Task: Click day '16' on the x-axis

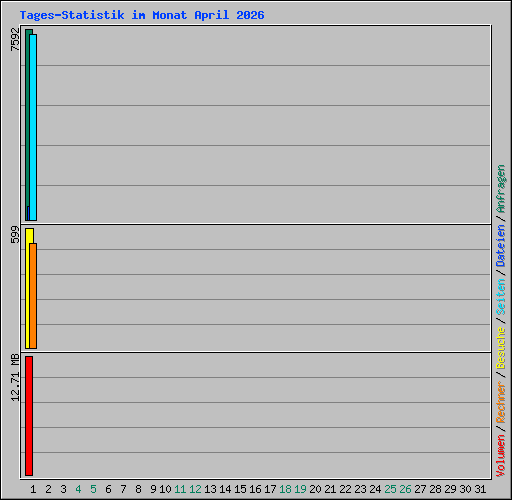Action: coord(255,489)
